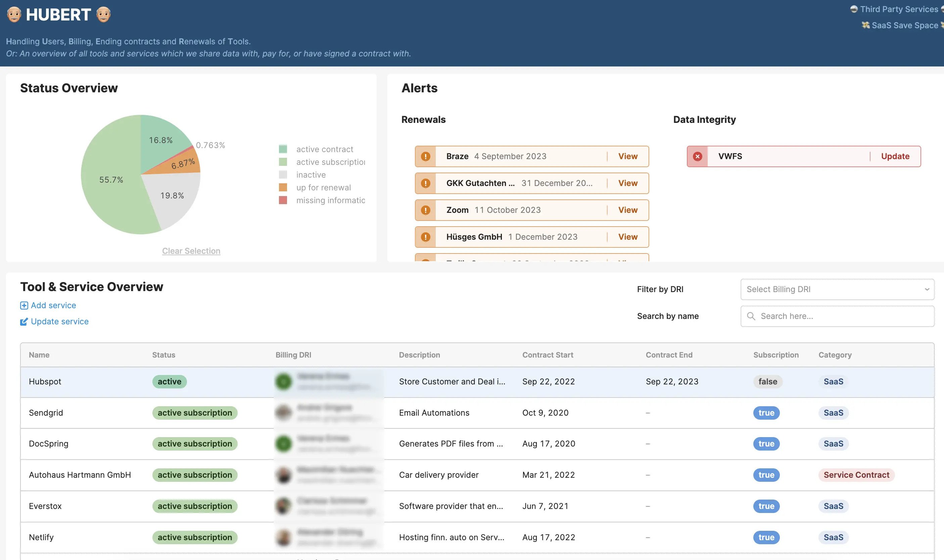944x560 pixels.
Task: Click active subscription legend swatch
Action: (x=283, y=162)
